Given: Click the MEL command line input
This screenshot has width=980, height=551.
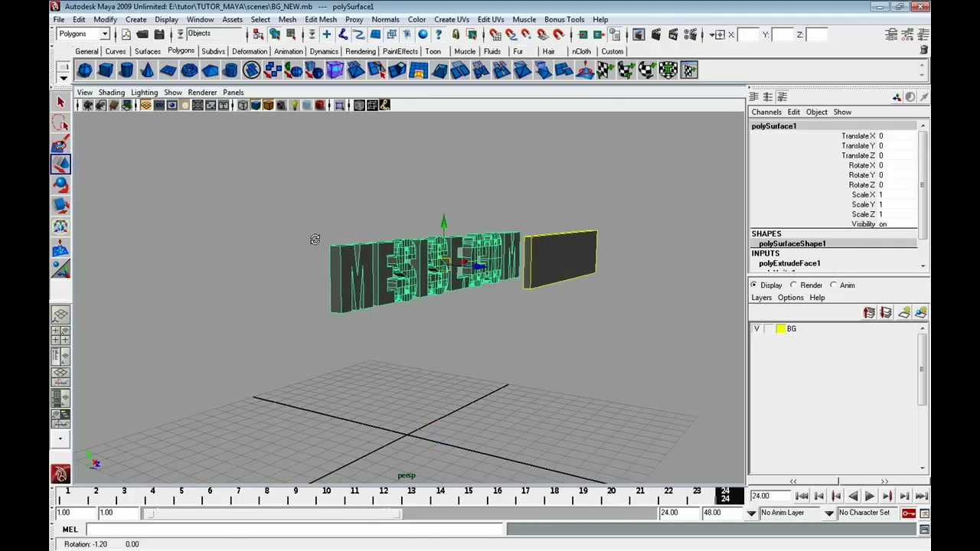Looking at the screenshot, I should [x=296, y=530].
